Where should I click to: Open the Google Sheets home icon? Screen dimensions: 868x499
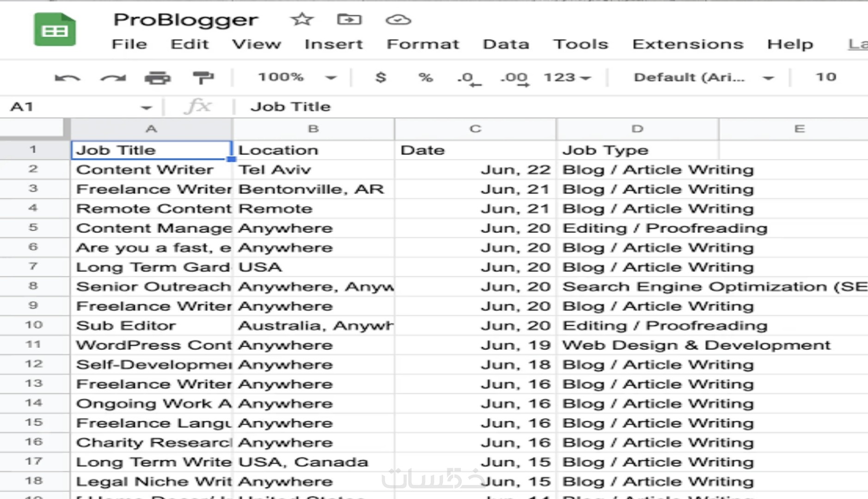pos(55,30)
